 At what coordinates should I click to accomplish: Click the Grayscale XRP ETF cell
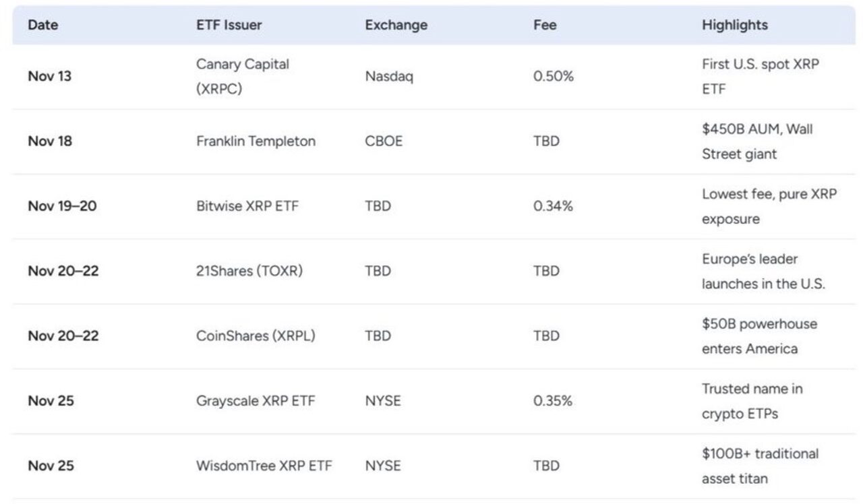pyautogui.click(x=256, y=401)
